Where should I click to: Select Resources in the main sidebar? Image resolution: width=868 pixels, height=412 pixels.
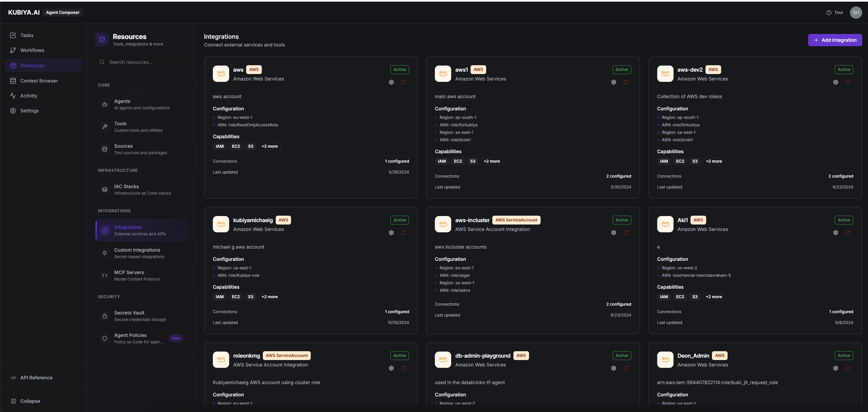44,66
